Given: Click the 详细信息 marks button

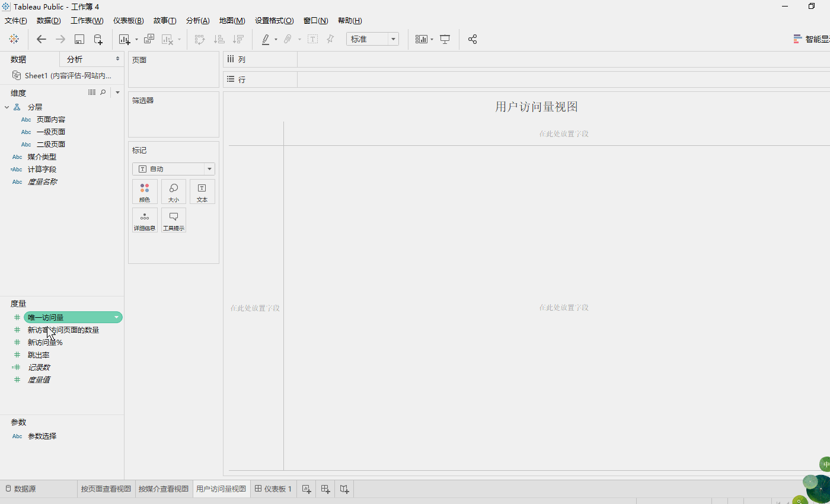Looking at the screenshot, I should 145,220.
